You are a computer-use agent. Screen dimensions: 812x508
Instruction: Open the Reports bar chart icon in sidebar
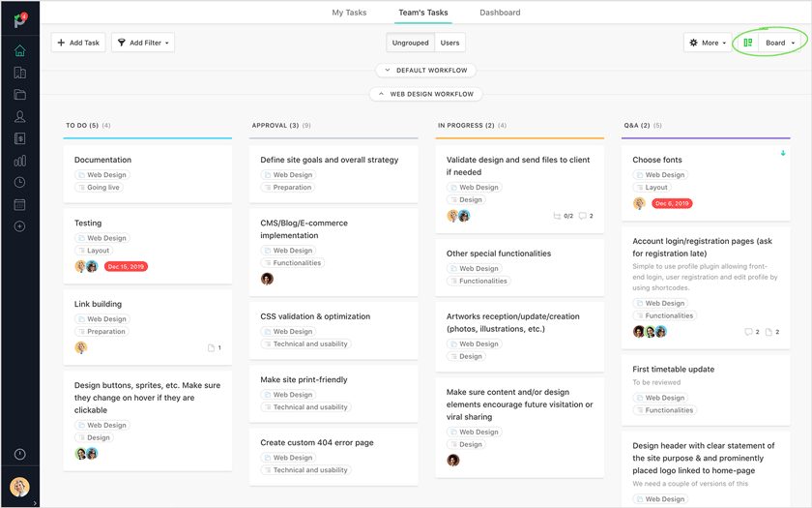coord(19,161)
